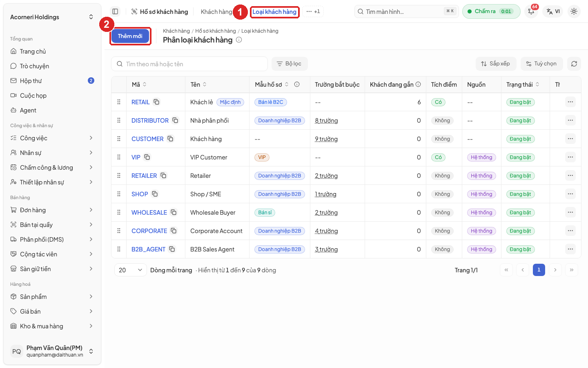Open the Phạm Văn Quân user menu

[x=52, y=351]
